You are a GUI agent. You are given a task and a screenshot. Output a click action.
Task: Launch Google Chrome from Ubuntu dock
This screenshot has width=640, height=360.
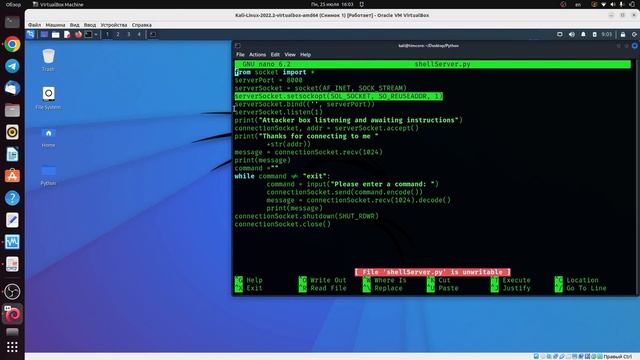click(x=12, y=44)
